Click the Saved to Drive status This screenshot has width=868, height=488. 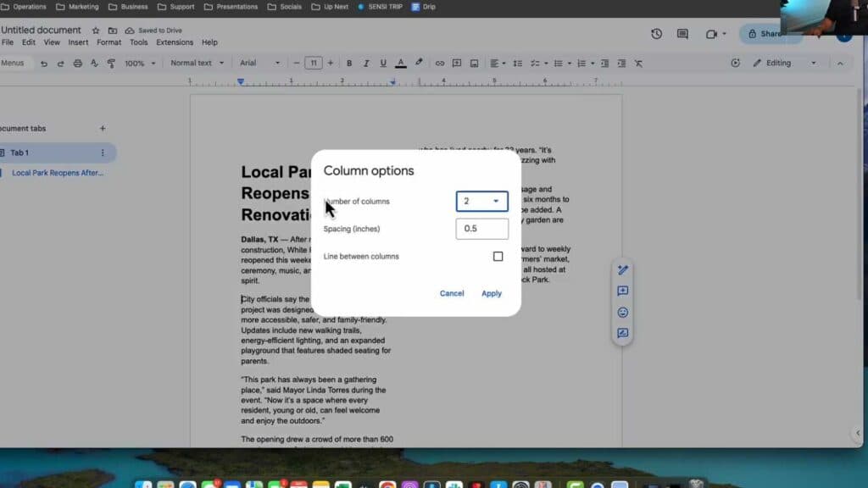point(153,30)
